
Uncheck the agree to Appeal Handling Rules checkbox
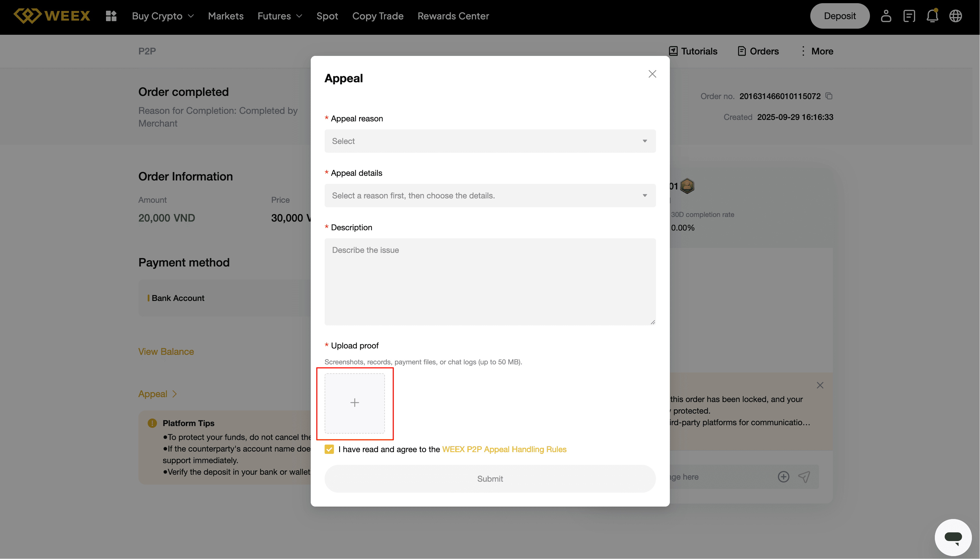pyautogui.click(x=329, y=449)
